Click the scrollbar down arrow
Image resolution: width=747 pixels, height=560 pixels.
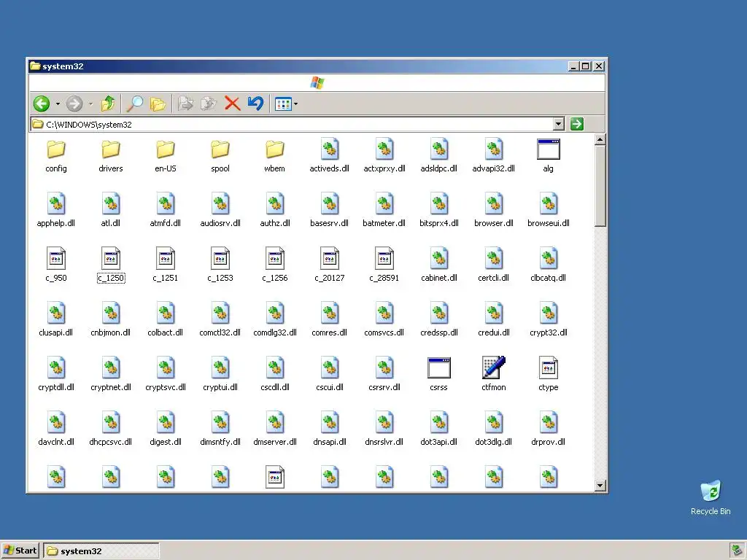click(x=600, y=486)
